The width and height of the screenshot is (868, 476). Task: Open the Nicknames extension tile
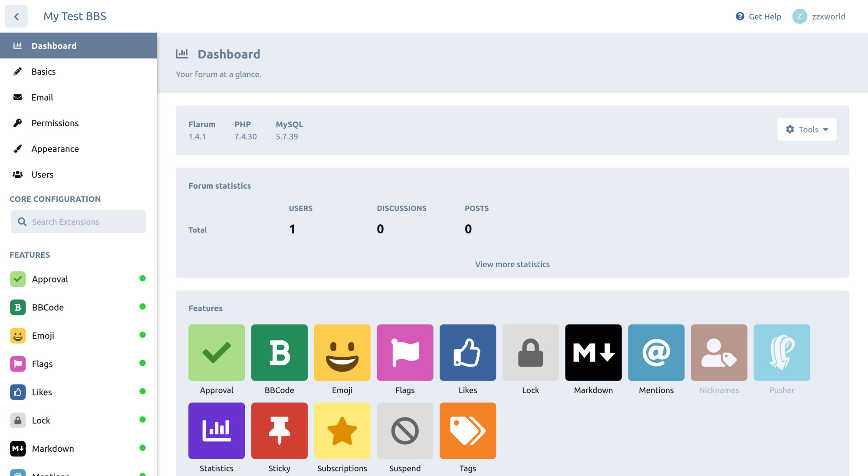click(x=719, y=352)
